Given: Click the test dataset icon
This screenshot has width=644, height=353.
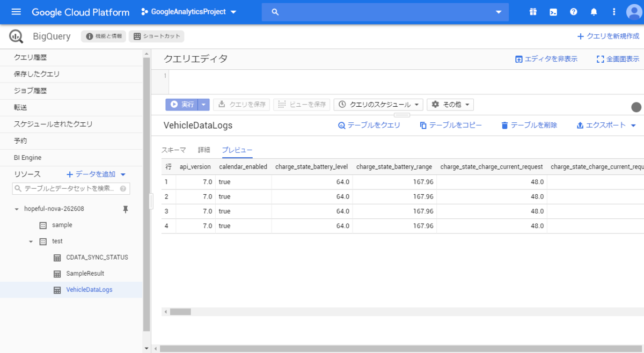Looking at the screenshot, I should [43, 241].
